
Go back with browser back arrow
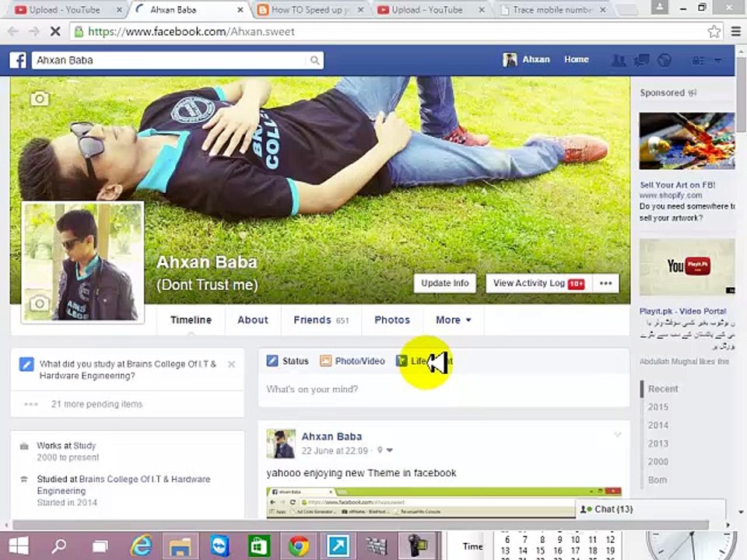[13, 31]
